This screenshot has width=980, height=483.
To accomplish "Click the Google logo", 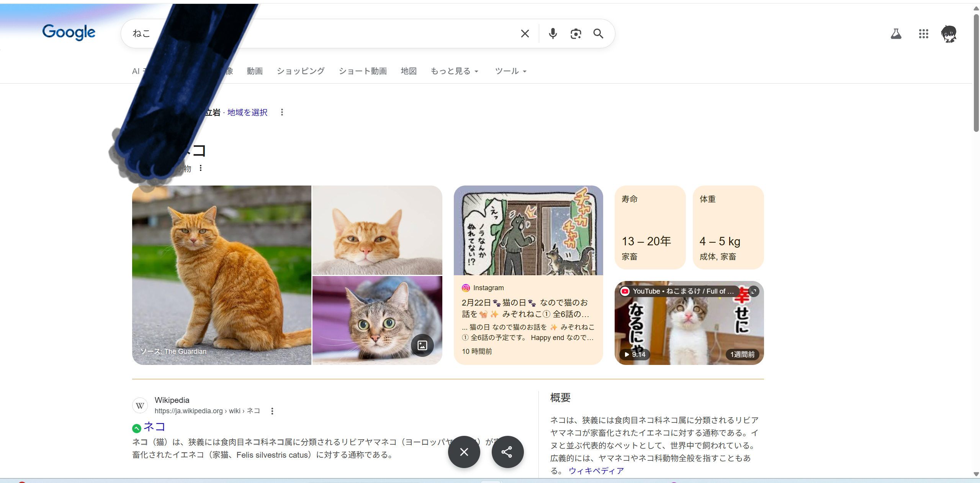I will pos(69,32).
